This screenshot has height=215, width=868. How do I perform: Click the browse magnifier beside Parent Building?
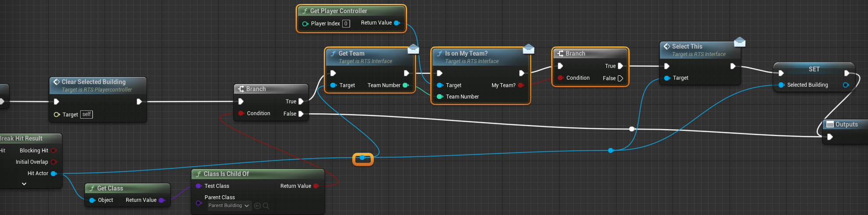[266, 206]
